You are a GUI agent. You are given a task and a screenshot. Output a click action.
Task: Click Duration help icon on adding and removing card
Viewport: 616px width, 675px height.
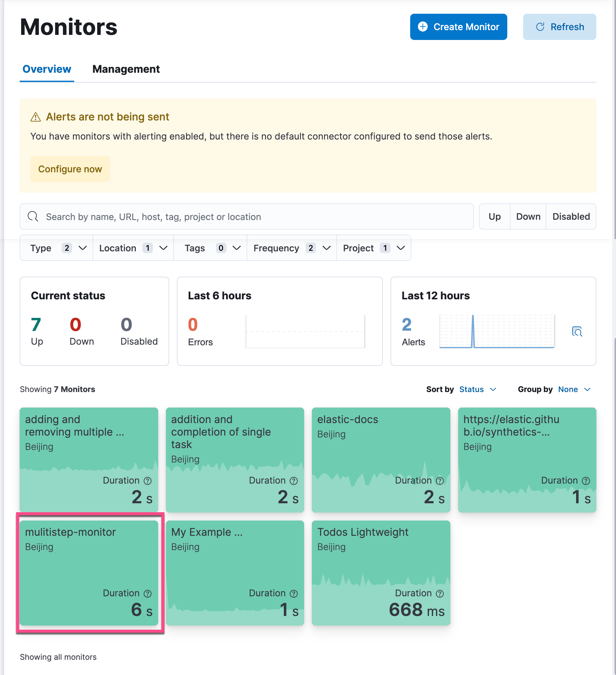(x=147, y=481)
